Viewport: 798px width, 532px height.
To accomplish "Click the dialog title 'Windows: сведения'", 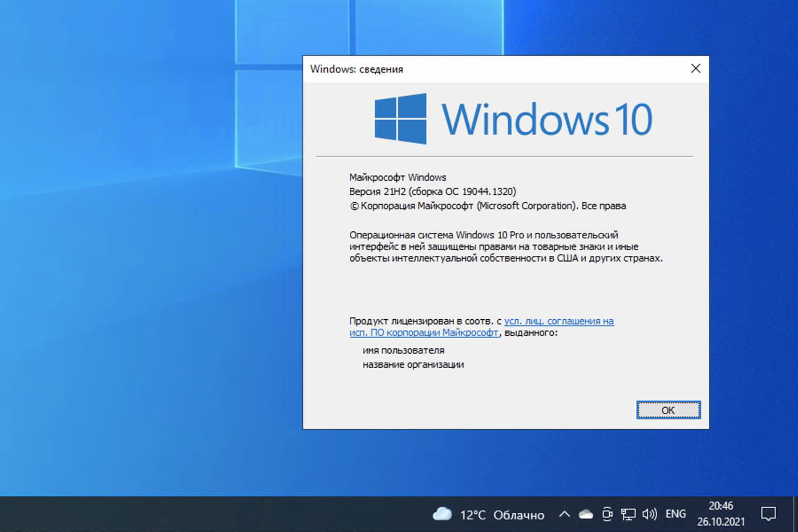I will point(356,69).
